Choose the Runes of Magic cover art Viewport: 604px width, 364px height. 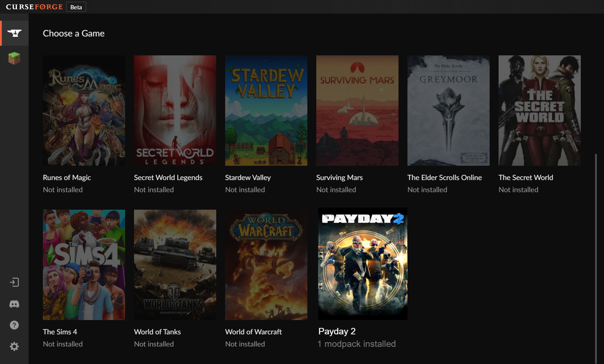pyautogui.click(x=84, y=110)
